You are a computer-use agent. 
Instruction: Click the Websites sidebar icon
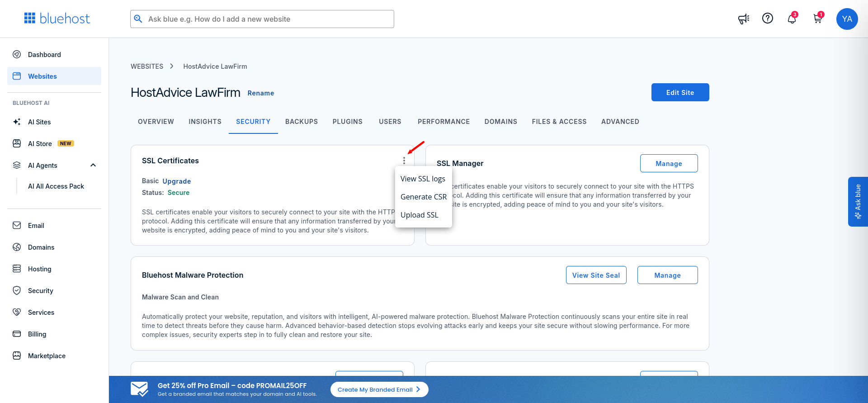click(x=17, y=76)
